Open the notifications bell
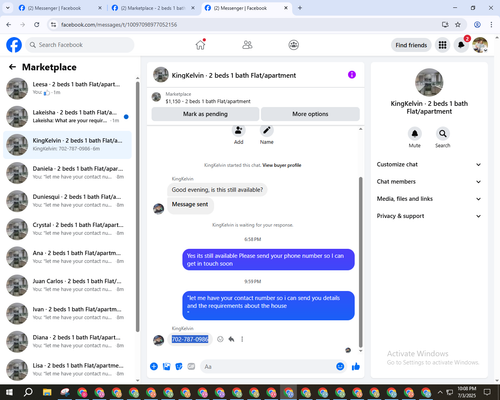Screen dimensions: 500x400 (x=461, y=45)
